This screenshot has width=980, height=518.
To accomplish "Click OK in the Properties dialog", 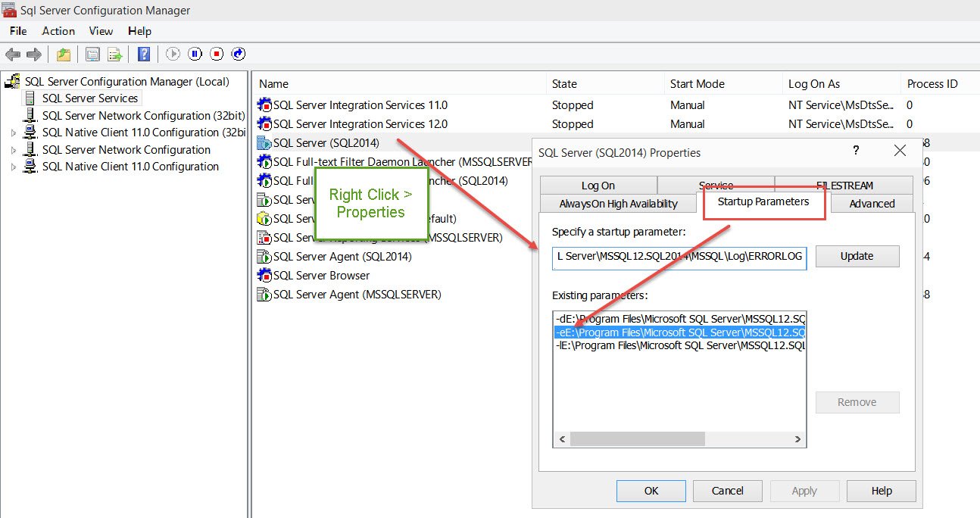I will [651, 491].
